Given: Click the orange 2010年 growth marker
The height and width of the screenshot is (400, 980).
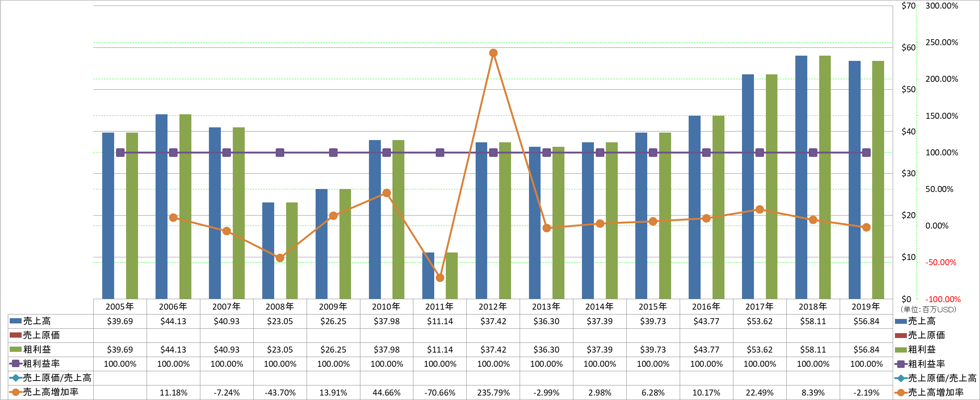Looking at the screenshot, I should pyautogui.click(x=386, y=193).
